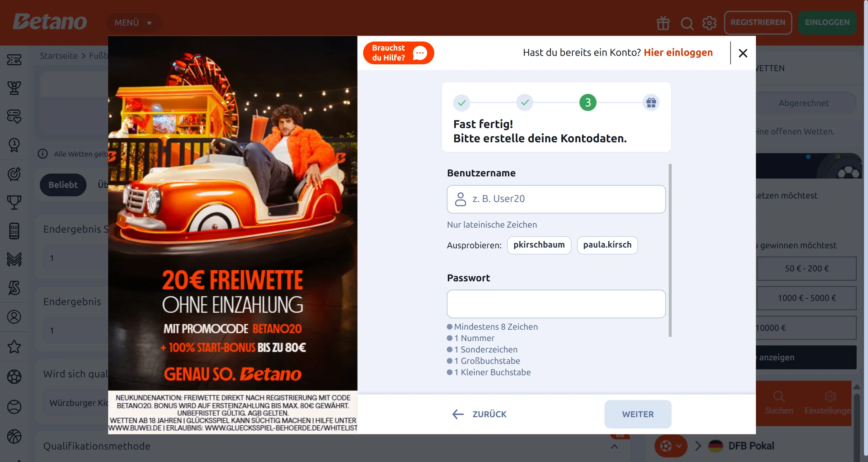Click the 1 Großbuchstabe requirement text

coord(487,361)
